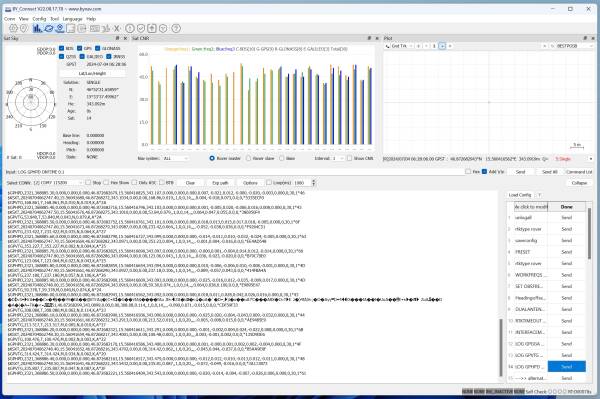Click the Clear log button

(x=190, y=183)
